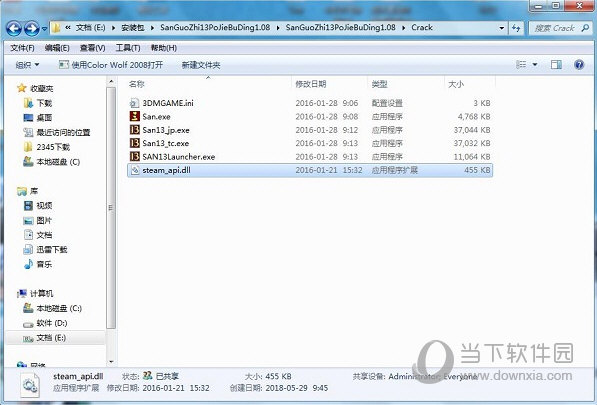Select 文档 (E:) drive
This screenshot has height=405, width=597.
click(51, 338)
